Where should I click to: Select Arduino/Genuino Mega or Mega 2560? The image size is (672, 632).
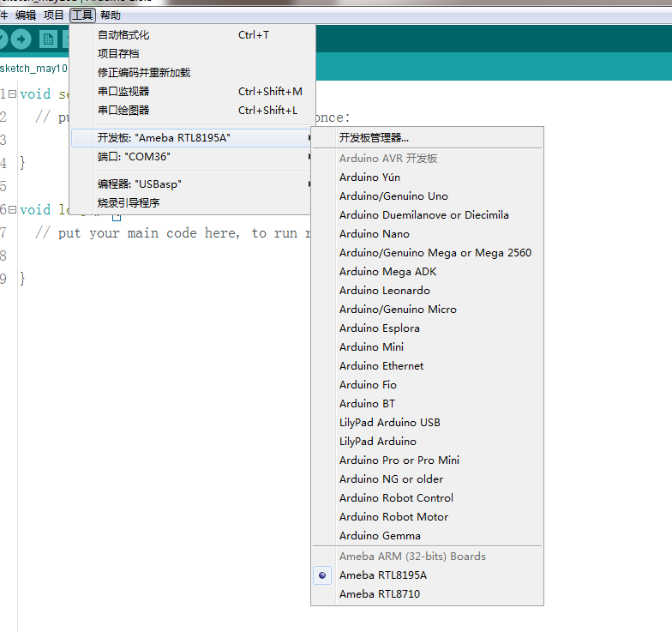click(x=427, y=252)
